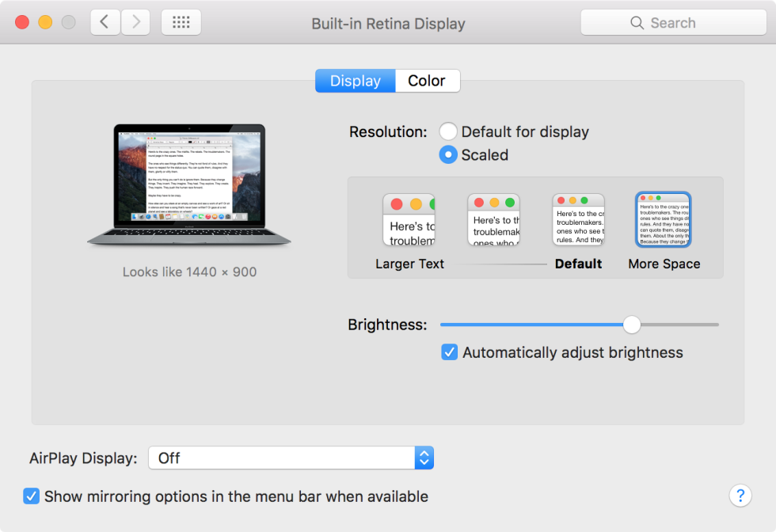Viewport: 776px width, 532px height.
Task: Choose the Default scaled resolution
Action: [x=578, y=219]
